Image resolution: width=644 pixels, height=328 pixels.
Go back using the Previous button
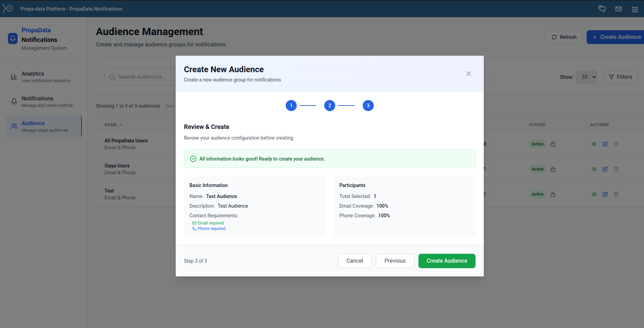395,261
